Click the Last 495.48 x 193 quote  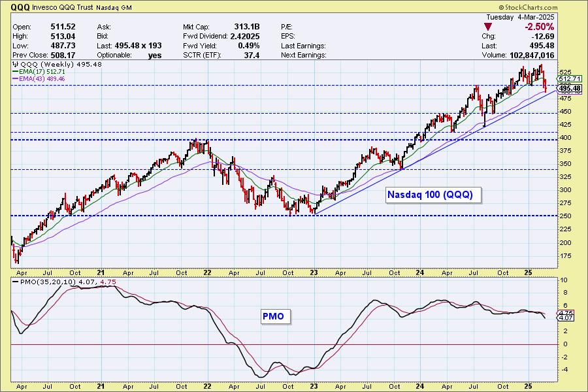tap(138, 46)
